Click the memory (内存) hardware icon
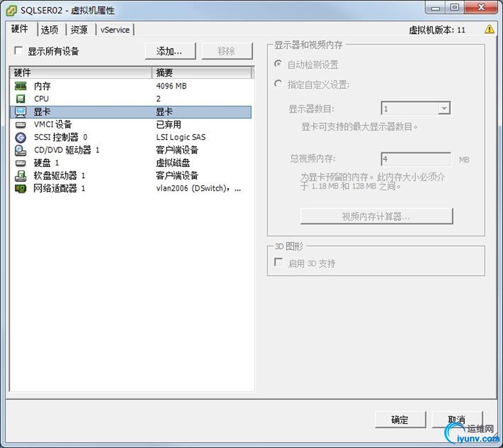 (20, 86)
